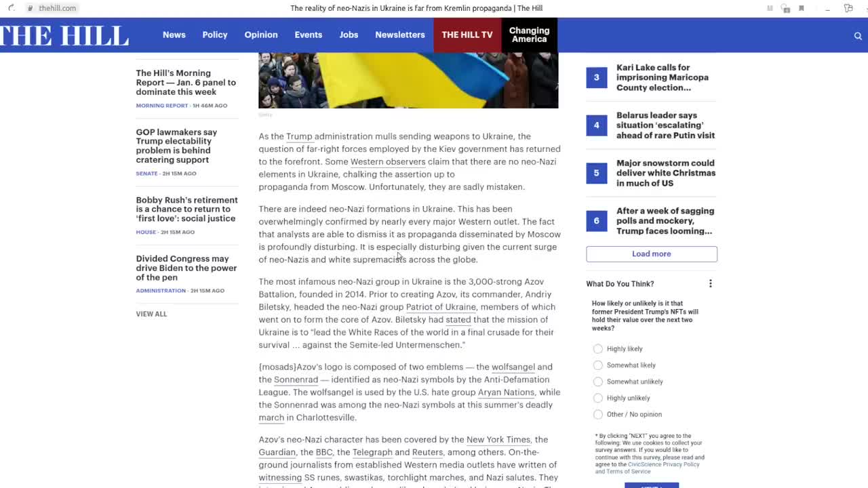The height and width of the screenshot is (488, 868).
Task: Click the browser reload icon
Action: coord(12,8)
